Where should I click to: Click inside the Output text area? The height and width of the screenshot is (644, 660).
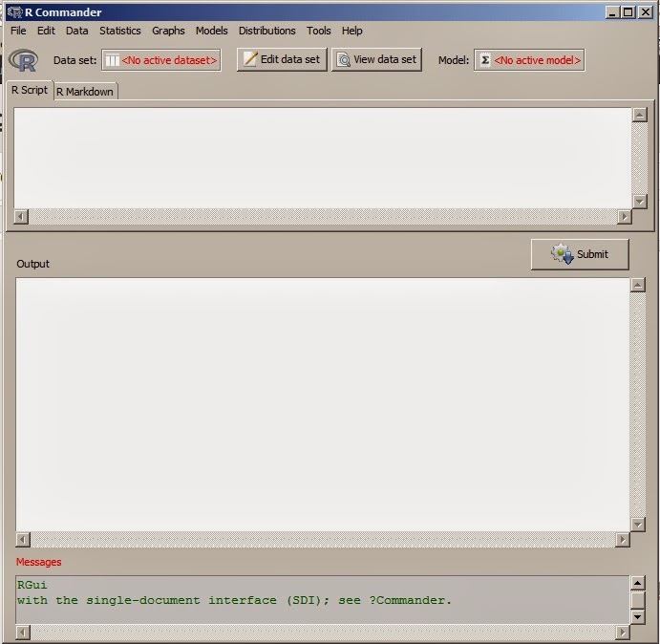(323, 404)
